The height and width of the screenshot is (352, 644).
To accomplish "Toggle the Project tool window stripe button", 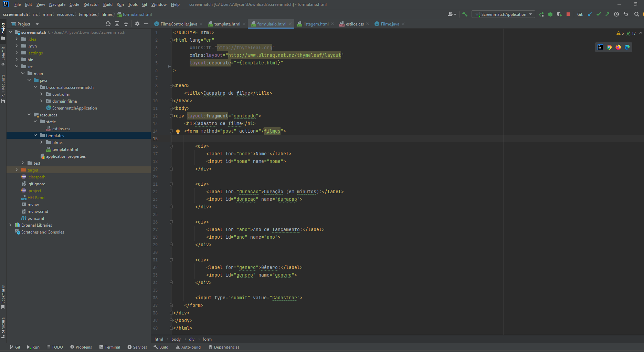I will point(3,31).
